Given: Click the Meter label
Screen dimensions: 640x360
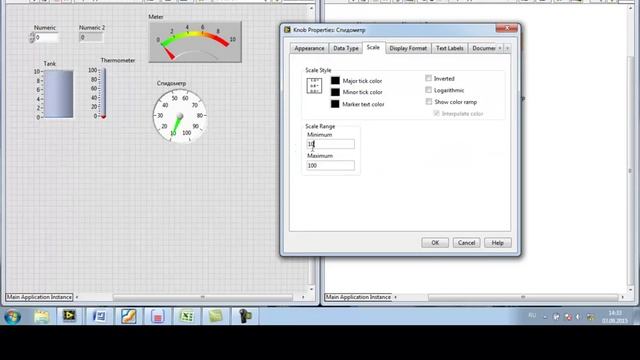Looking at the screenshot, I should 156,17.
